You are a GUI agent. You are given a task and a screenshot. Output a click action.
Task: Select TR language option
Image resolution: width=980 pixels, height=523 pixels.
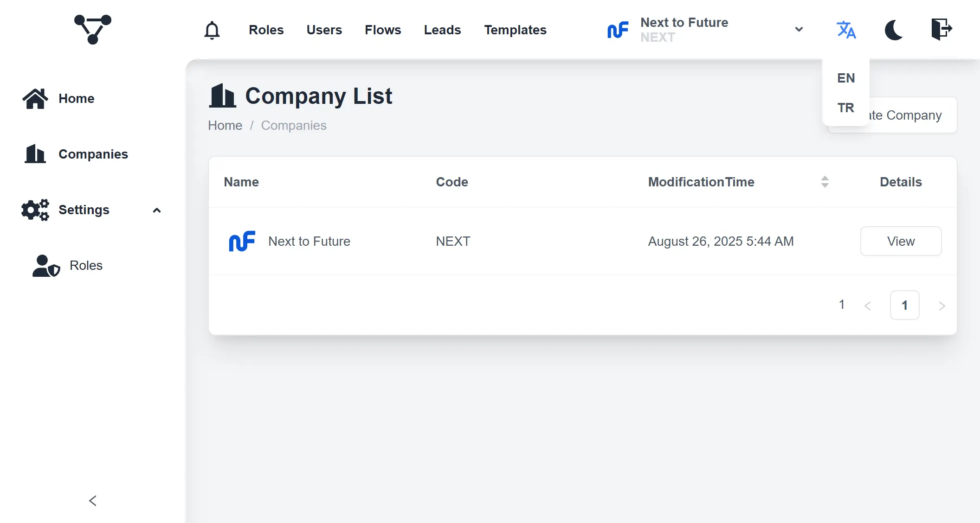point(846,108)
